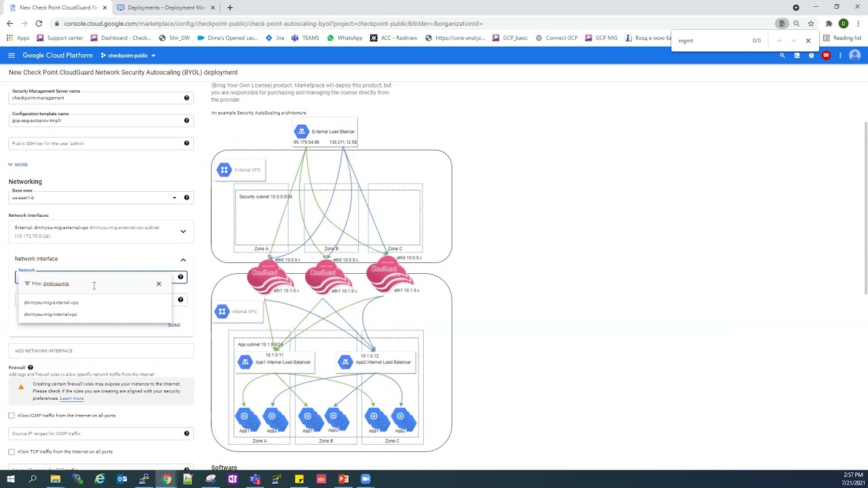Open Zoom app from the taskbar

pos(366,479)
